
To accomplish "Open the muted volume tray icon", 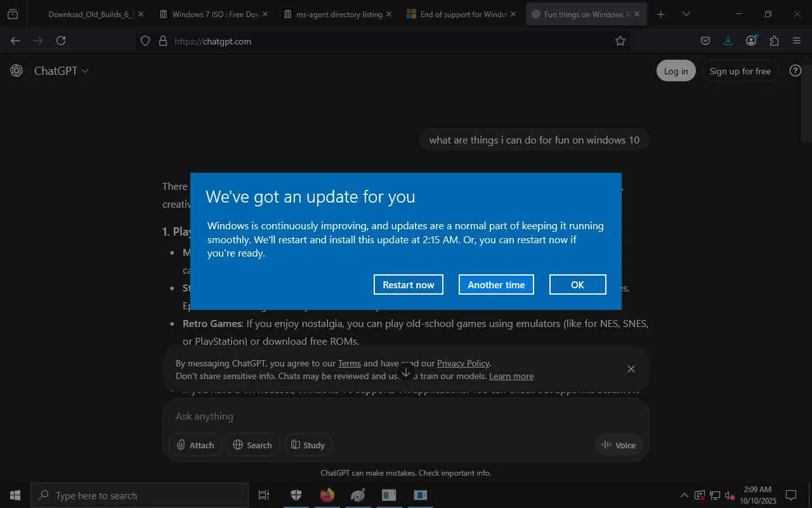I will (730, 495).
